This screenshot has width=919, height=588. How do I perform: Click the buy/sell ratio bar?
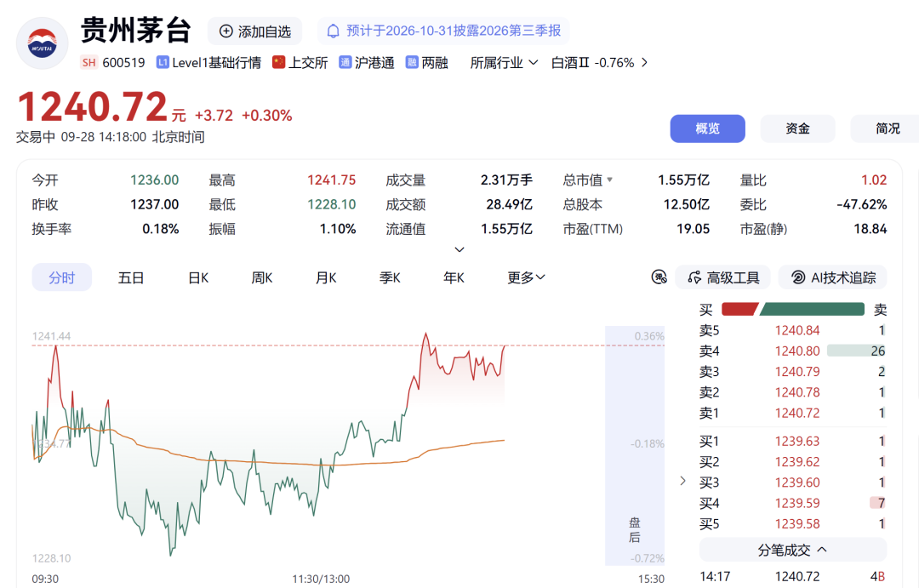793,309
